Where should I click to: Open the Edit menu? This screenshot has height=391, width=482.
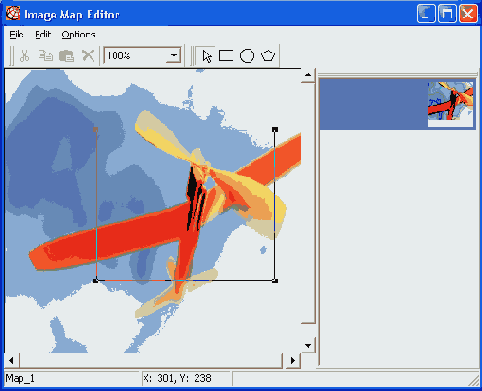43,34
